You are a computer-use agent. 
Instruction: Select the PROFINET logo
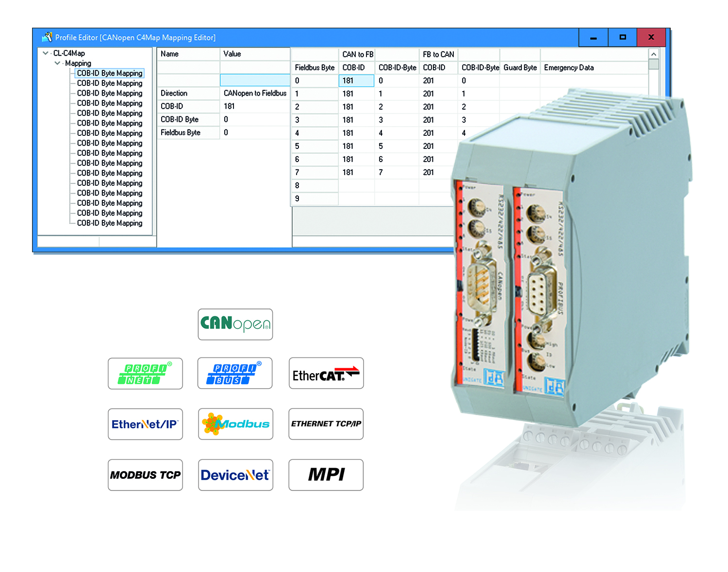coord(145,374)
